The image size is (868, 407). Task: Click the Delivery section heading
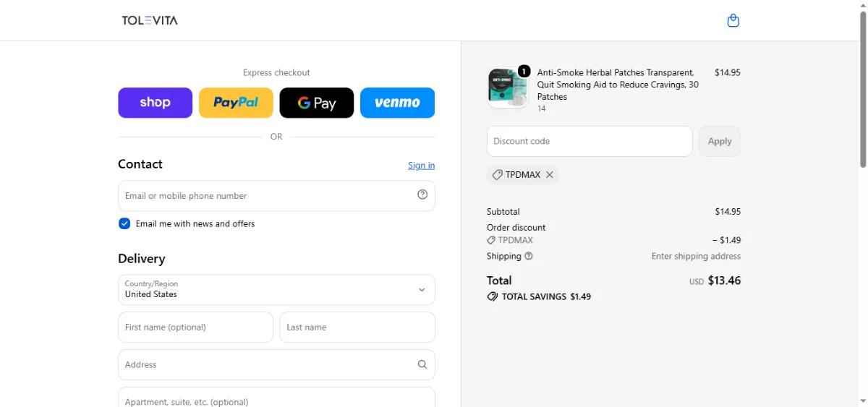(x=142, y=259)
